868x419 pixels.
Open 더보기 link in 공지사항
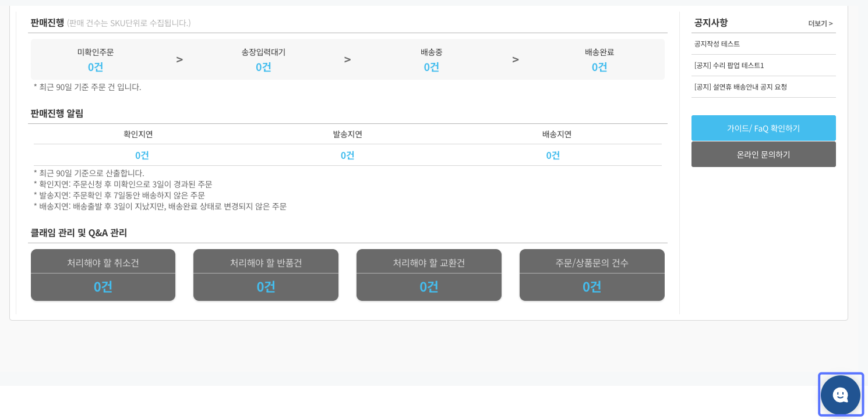820,23
